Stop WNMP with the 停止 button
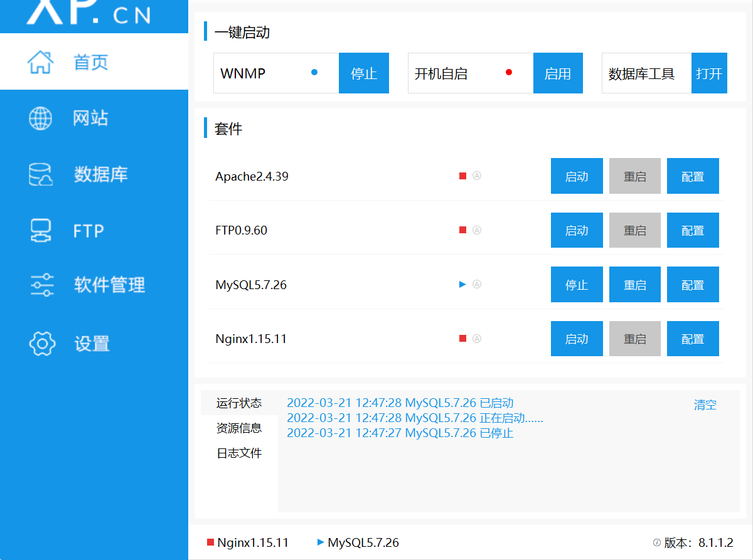The width and height of the screenshot is (753, 560). pos(364,73)
